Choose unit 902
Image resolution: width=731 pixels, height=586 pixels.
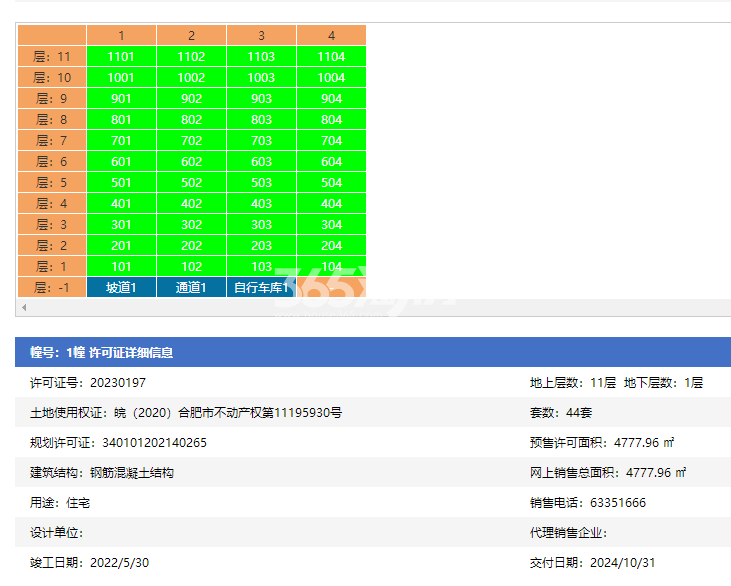pos(191,98)
